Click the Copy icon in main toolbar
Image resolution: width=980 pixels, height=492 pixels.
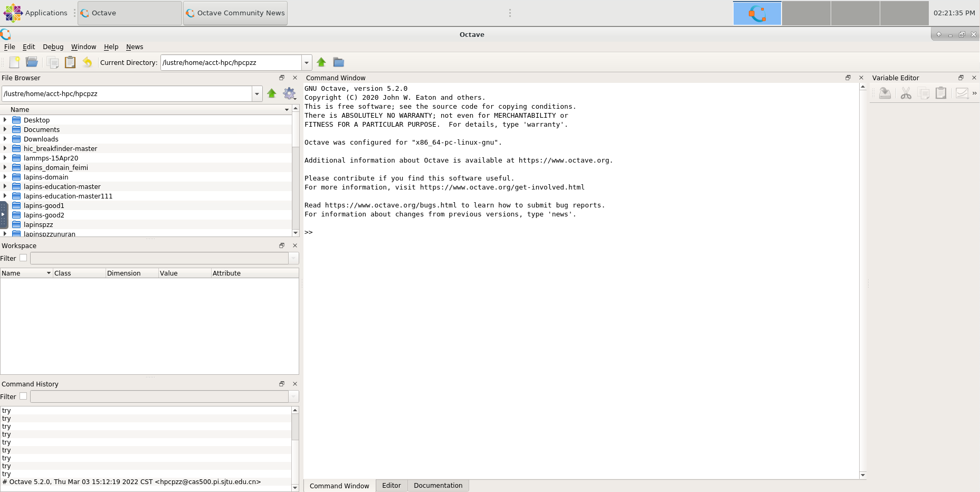pos(53,62)
